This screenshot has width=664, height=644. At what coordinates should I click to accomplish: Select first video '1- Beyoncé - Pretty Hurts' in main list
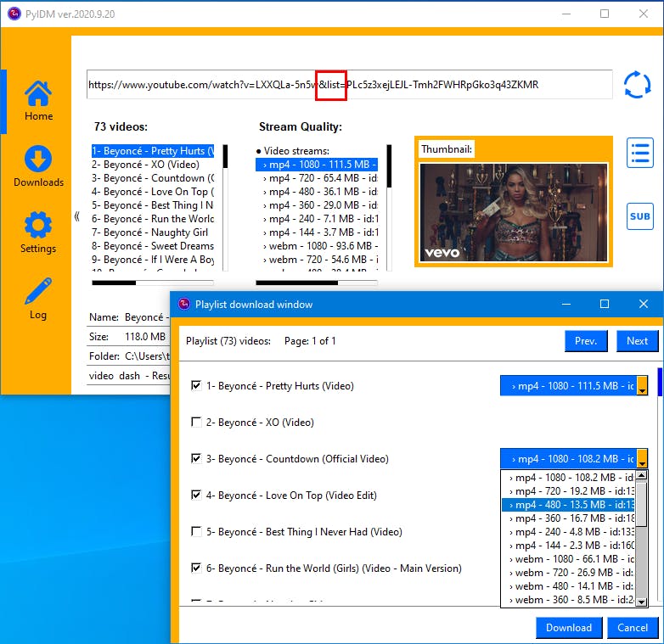point(153,151)
